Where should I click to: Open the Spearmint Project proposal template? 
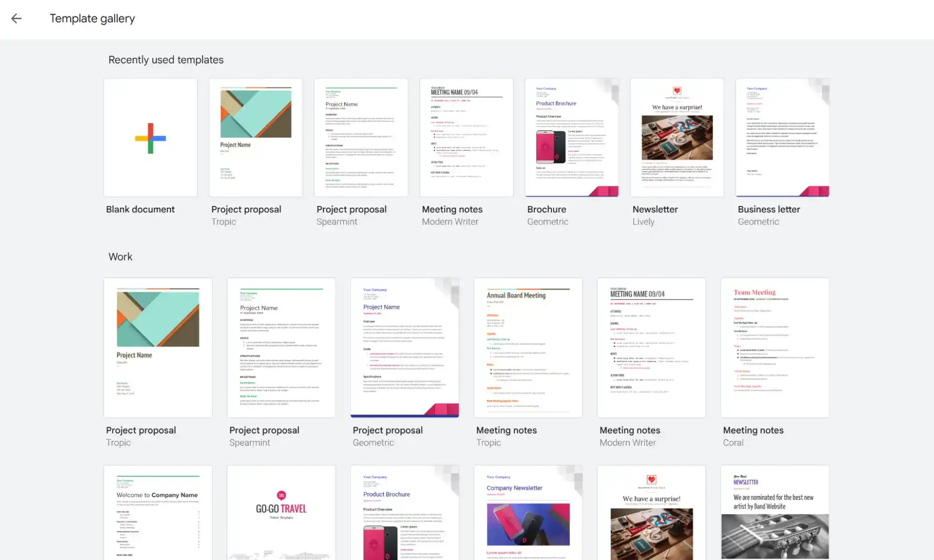(x=361, y=137)
